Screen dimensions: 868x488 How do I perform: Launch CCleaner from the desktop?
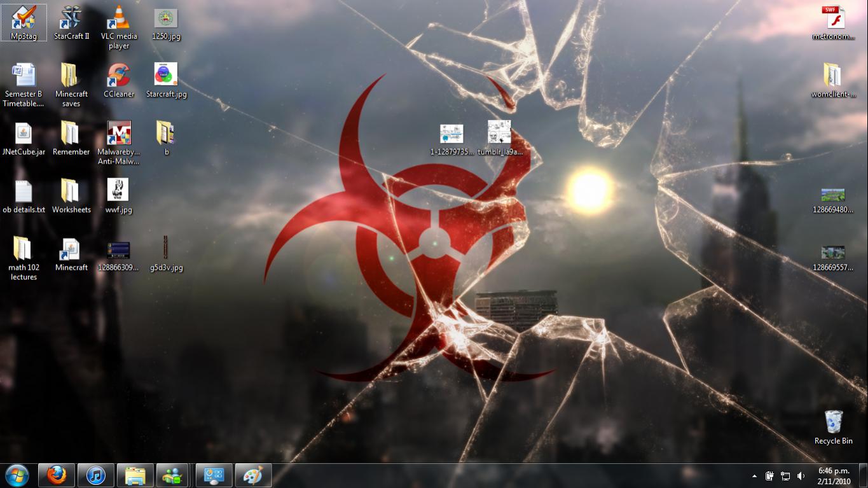tap(119, 81)
